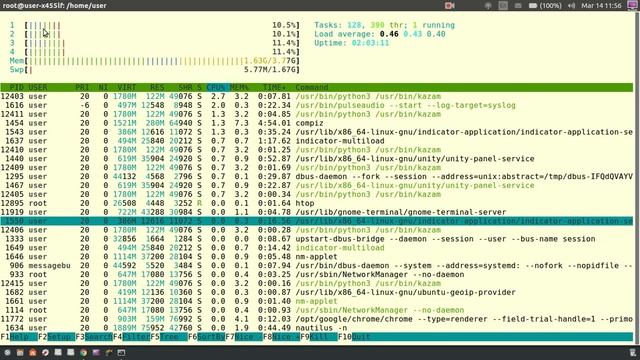Click F10 Quit in htop footer
The height and width of the screenshot is (360, 640).
coord(354,337)
